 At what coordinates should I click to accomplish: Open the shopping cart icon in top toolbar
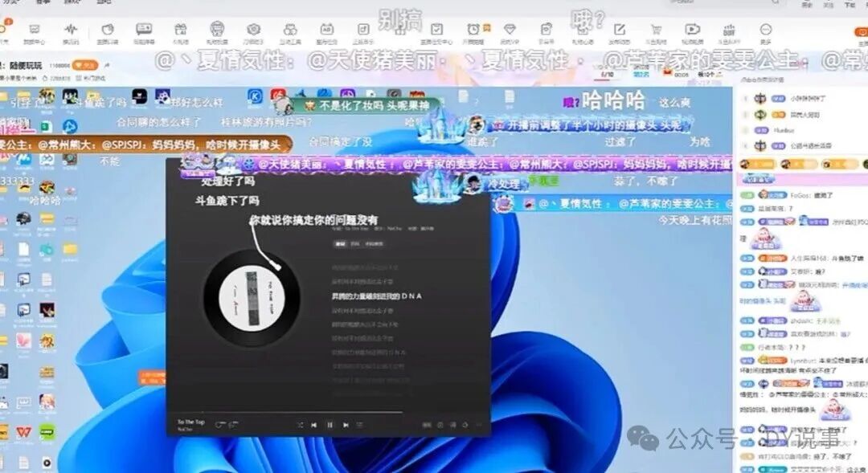click(656, 30)
